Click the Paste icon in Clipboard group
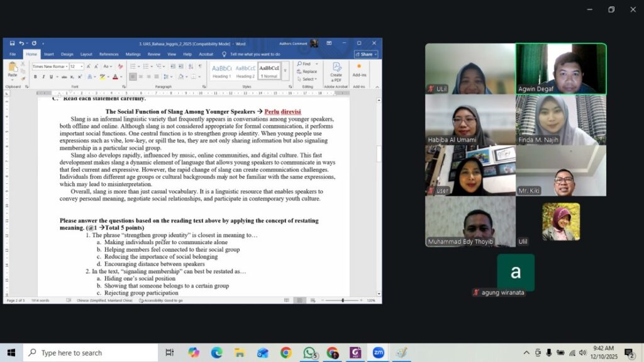The height and width of the screenshot is (362, 644). pyautogui.click(x=13, y=69)
